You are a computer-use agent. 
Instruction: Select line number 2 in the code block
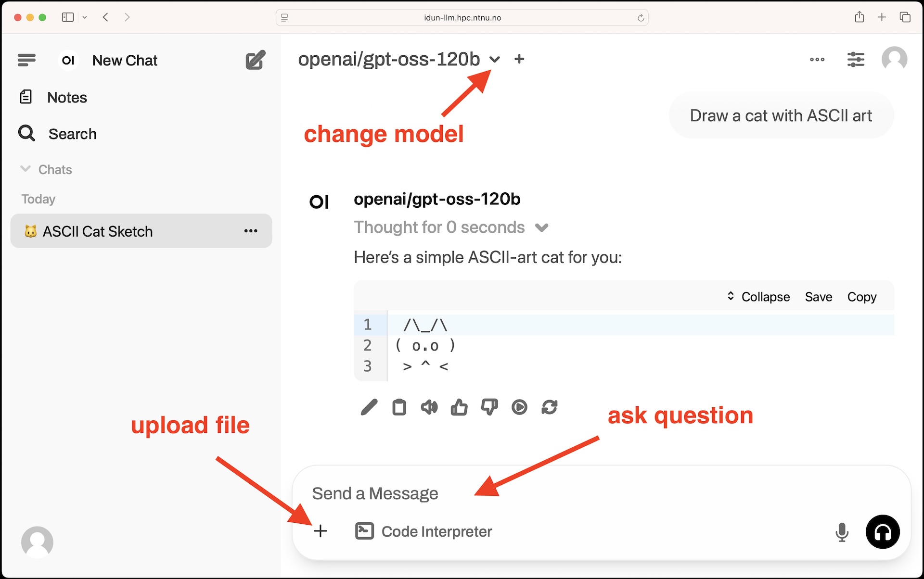pos(368,345)
